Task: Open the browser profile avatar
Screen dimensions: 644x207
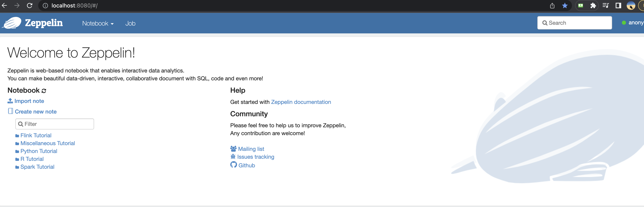Action: [x=631, y=5]
